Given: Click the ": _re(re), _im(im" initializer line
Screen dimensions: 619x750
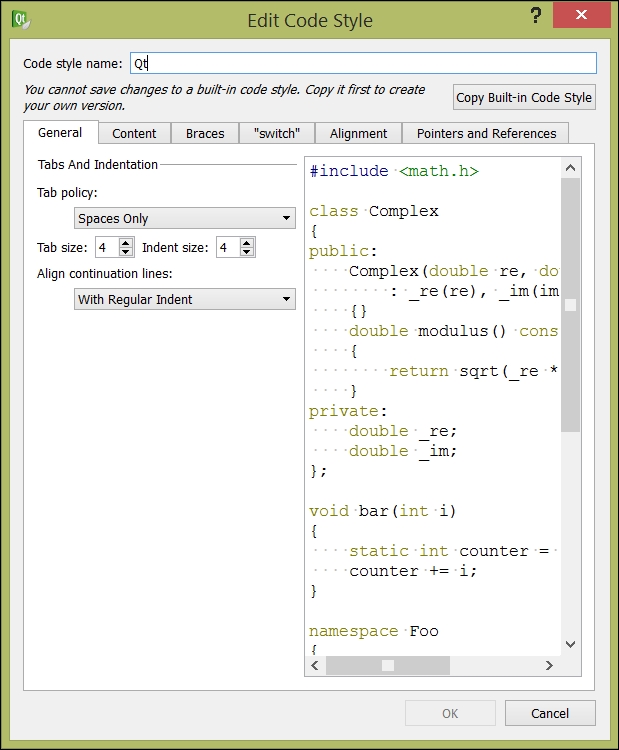Looking at the screenshot, I should (474, 291).
